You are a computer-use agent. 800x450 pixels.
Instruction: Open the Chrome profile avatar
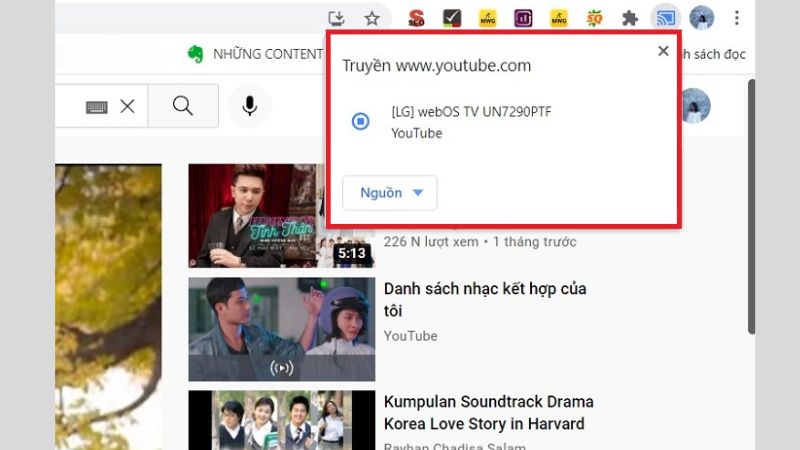click(702, 18)
